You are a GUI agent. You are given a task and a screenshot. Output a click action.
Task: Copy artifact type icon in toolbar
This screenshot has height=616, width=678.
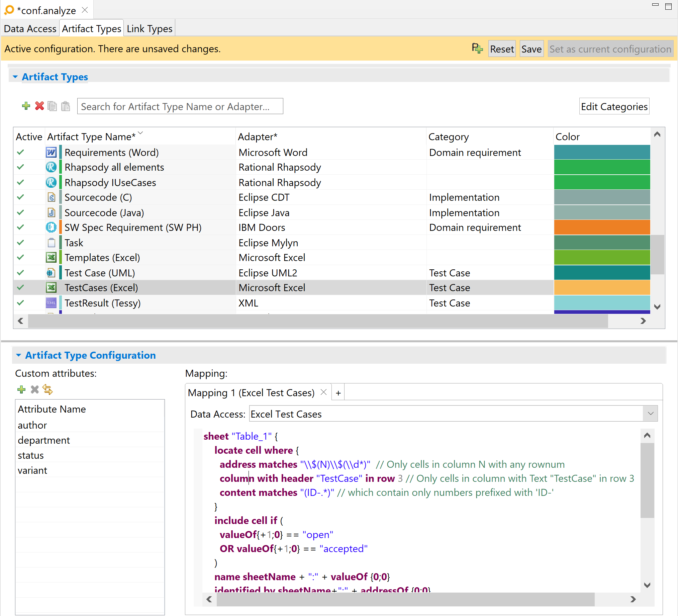pos(52,106)
